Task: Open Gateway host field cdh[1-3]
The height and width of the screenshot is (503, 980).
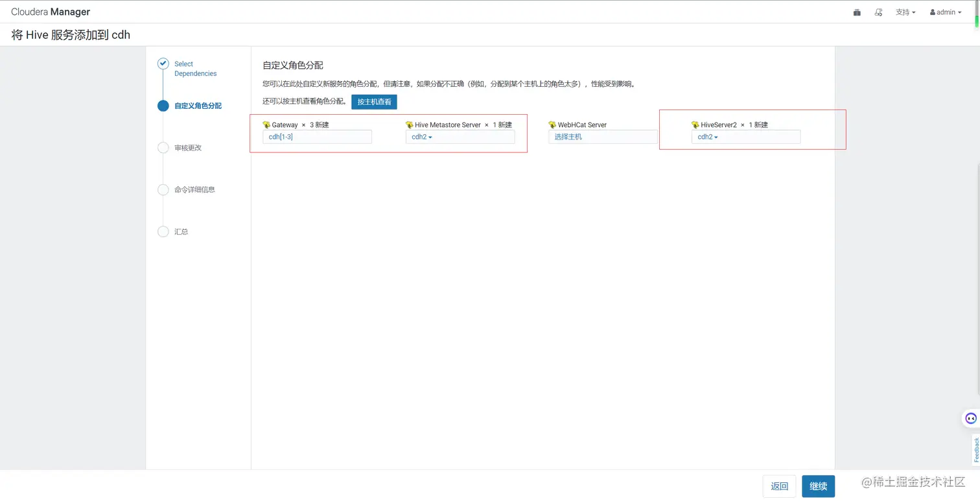Action: tap(317, 137)
